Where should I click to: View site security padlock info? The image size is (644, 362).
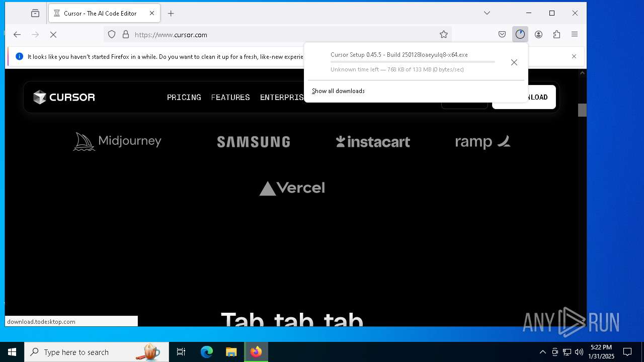click(126, 35)
